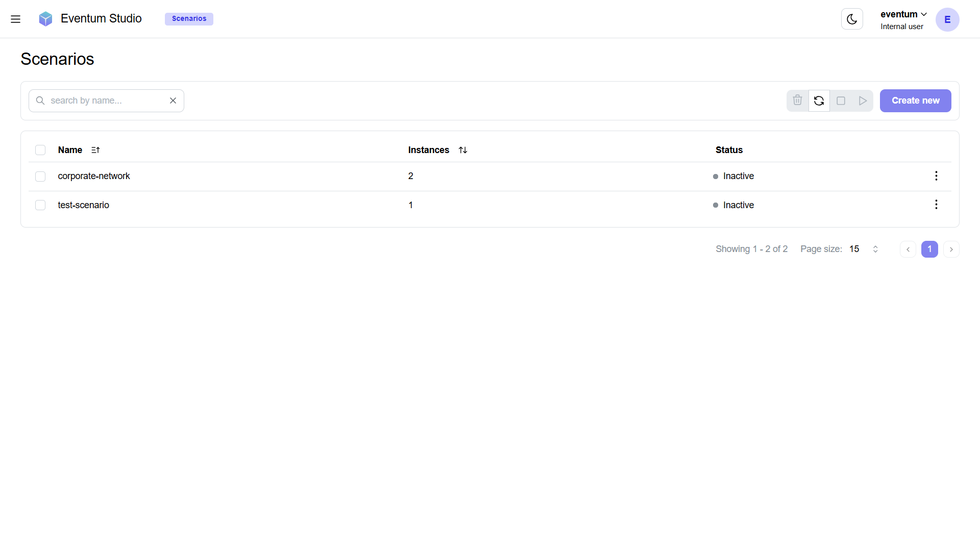Click the run scenario play icon
This screenshot has height=551, width=980.
863,101
